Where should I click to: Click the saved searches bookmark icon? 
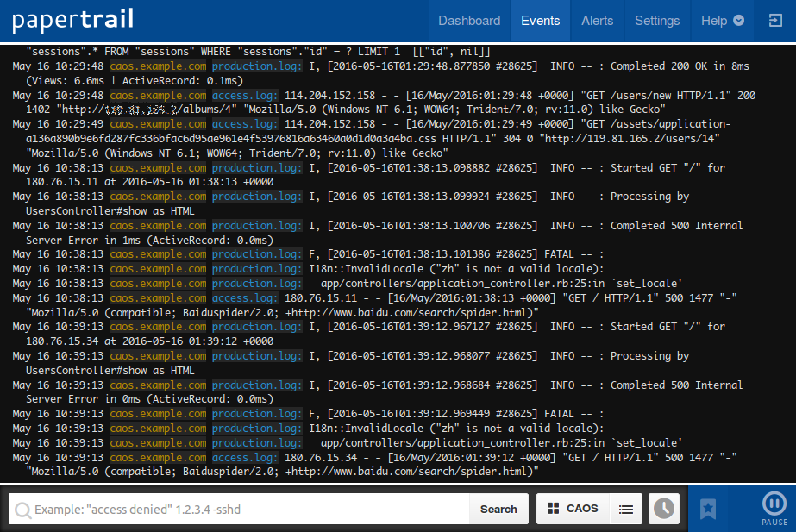click(x=708, y=509)
